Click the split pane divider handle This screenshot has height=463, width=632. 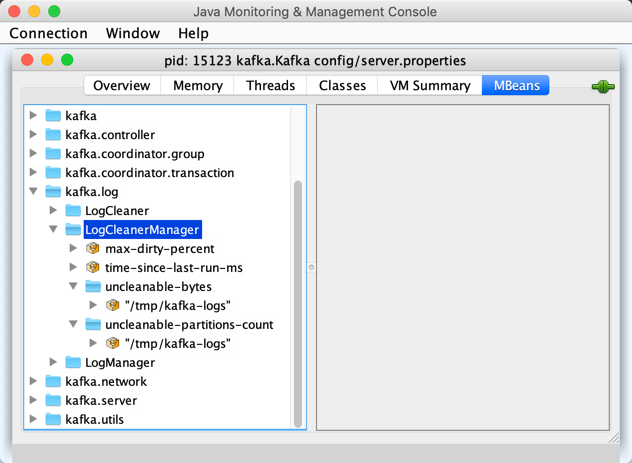pyautogui.click(x=310, y=267)
